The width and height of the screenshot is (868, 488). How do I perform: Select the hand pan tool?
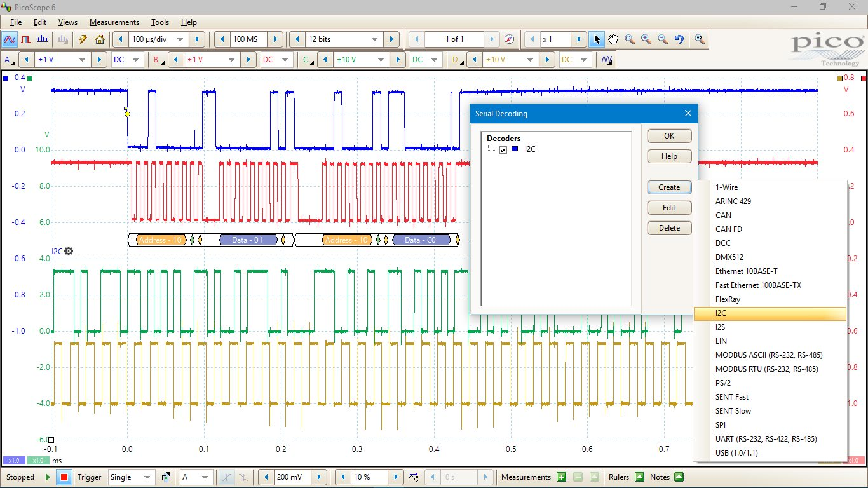613,39
